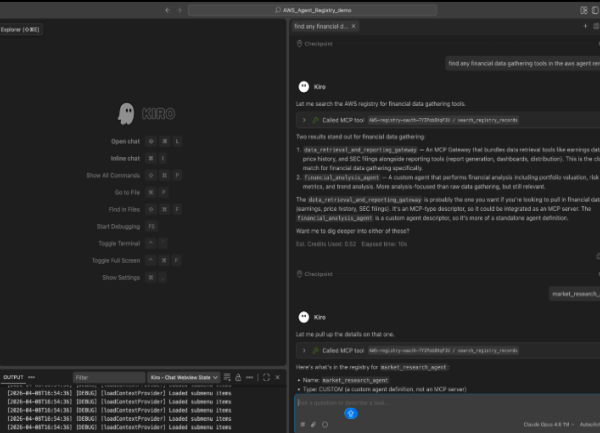Click 'data_retrieval_and_reporting_gateway' in result one
Image resolution: width=600 pixels, height=433 pixels.
[x=360, y=150]
